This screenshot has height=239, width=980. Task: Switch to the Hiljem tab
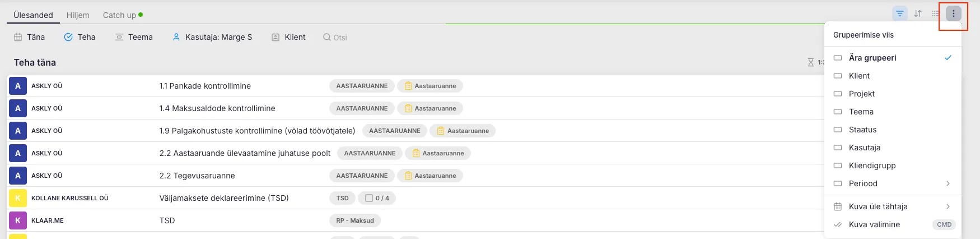coord(78,15)
